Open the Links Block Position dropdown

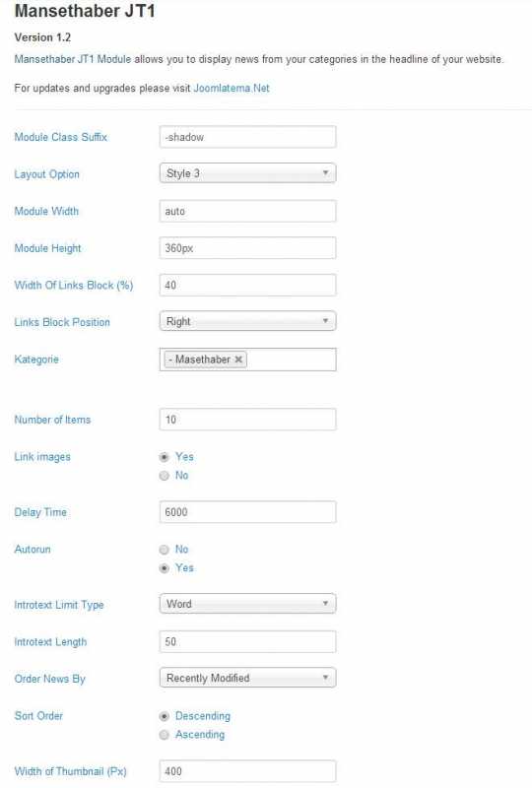tap(248, 322)
